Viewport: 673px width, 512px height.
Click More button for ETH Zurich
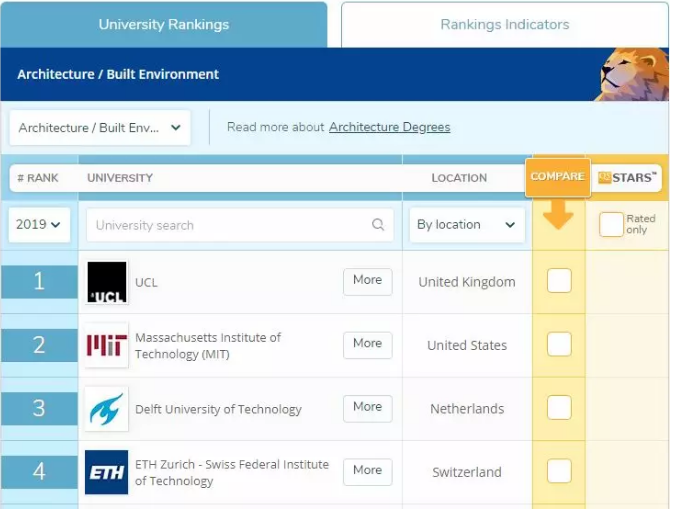click(x=369, y=473)
